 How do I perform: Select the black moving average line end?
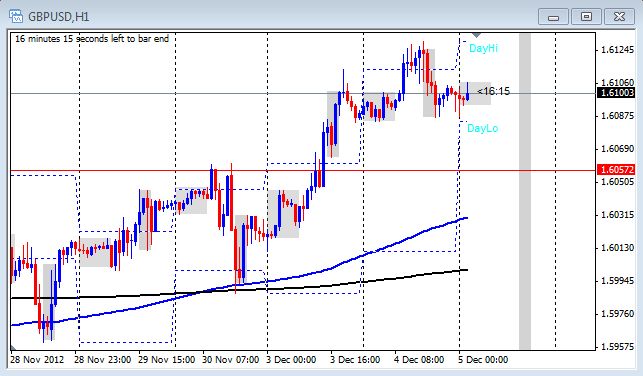[x=466, y=270]
